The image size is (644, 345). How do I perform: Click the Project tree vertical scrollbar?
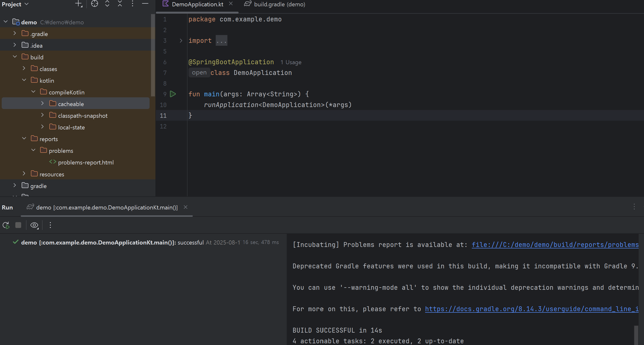153,55
